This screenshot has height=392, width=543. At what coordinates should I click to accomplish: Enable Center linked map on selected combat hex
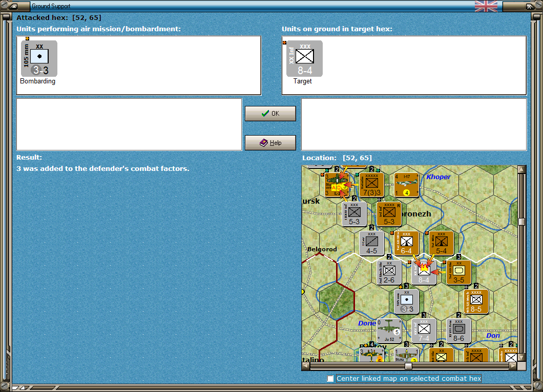click(330, 379)
